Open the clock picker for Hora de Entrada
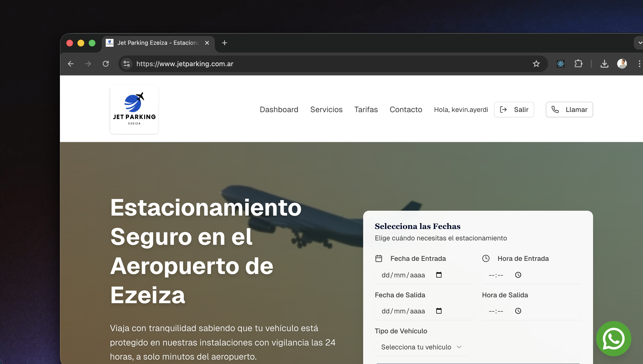Screen dimensions: 643x364 pyautogui.click(x=518, y=275)
